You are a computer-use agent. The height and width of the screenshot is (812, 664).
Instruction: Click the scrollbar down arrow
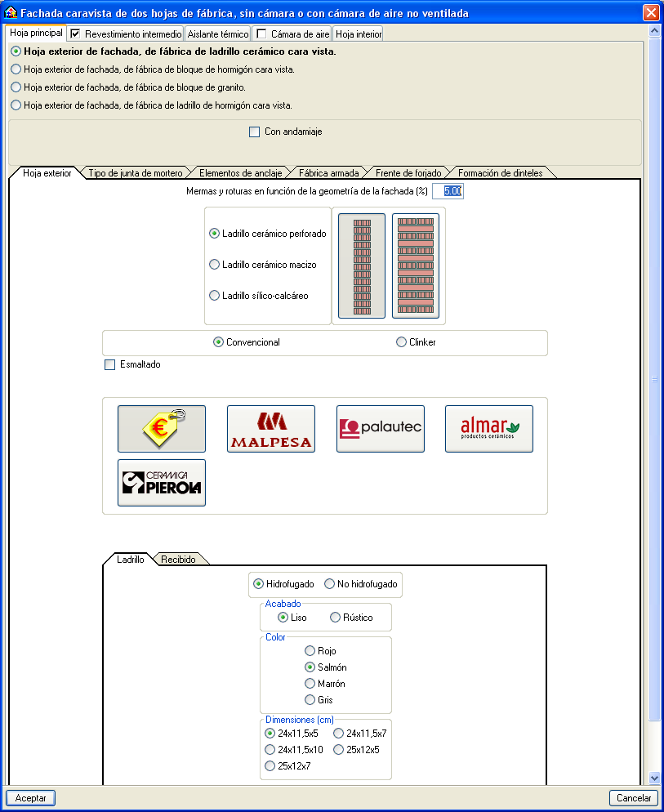point(654,778)
